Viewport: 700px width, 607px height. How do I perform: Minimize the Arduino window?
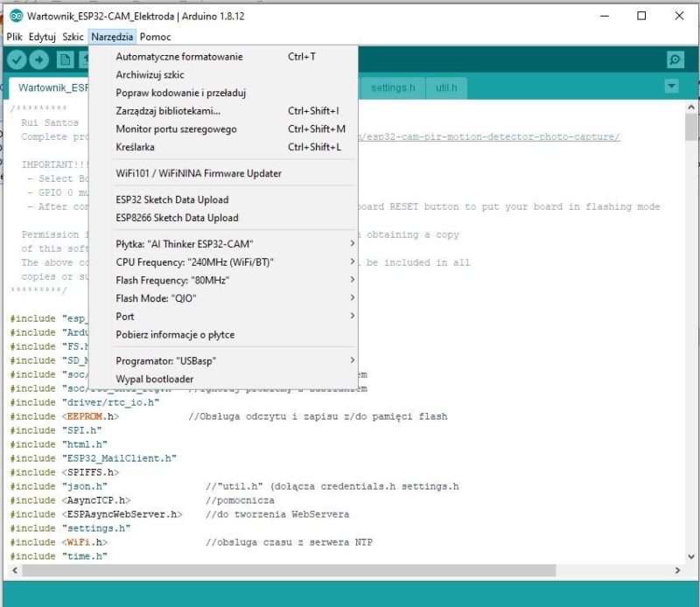605,16
